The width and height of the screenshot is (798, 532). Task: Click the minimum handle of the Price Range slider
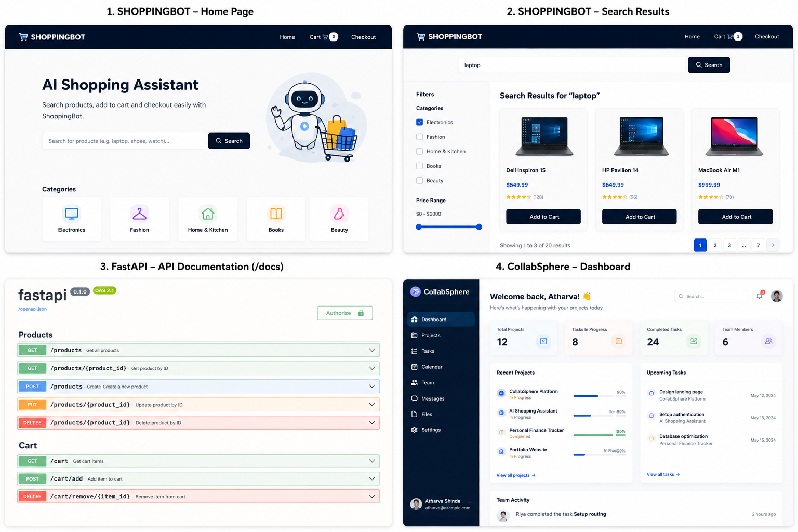[x=419, y=227]
